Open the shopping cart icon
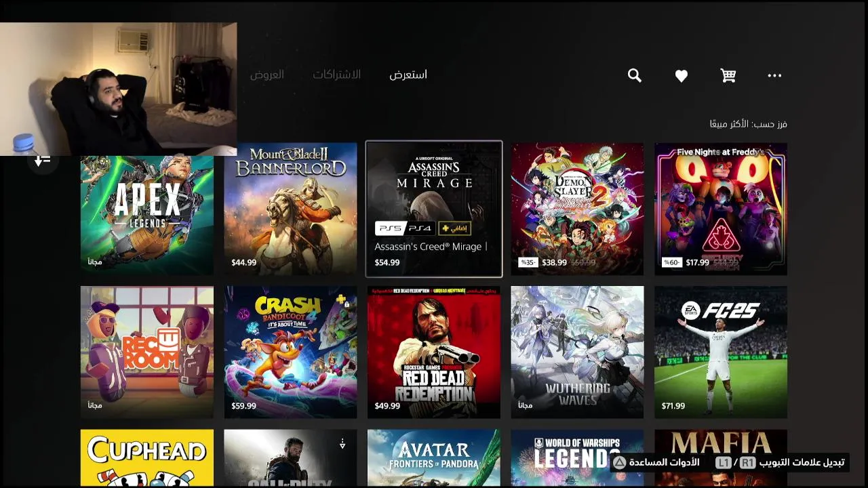Screen dimensions: 868x488 728,75
